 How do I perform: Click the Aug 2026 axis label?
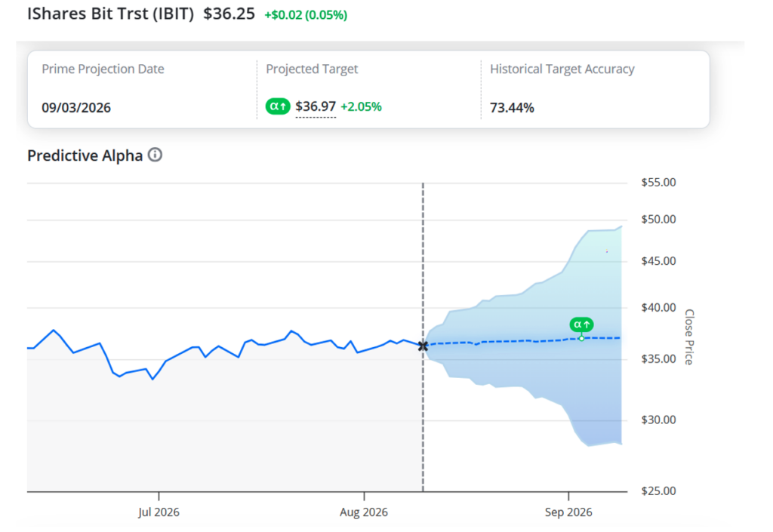pyautogui.click(x=364, y=512)
